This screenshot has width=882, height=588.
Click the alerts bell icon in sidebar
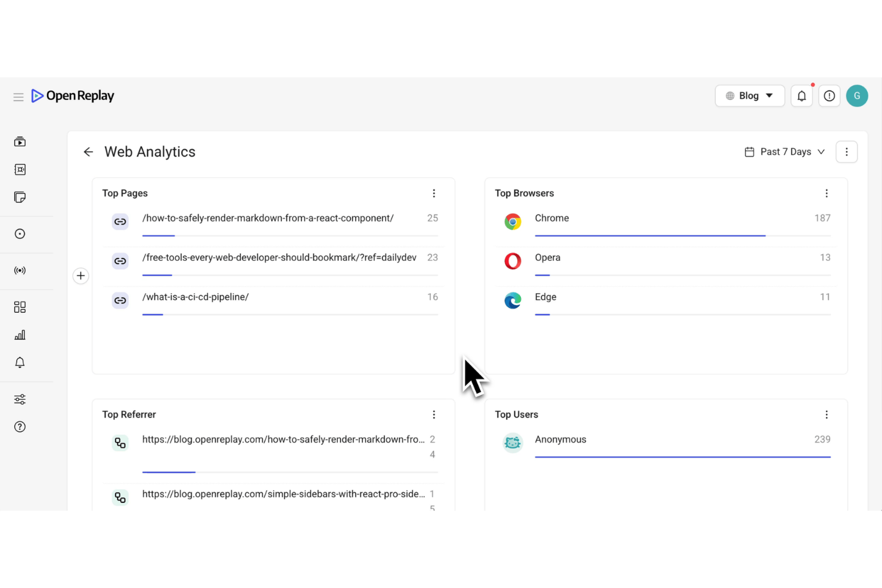pyautogui.click(x=20, y=362)
